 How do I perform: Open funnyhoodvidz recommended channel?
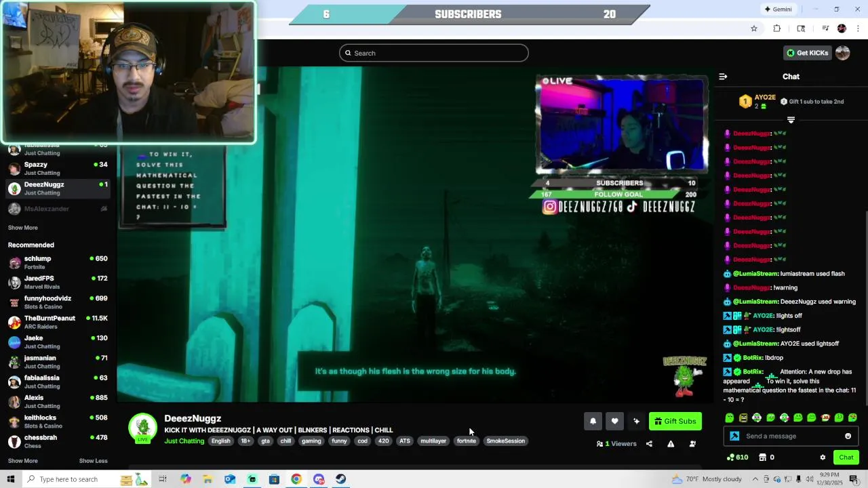(58, 302)
